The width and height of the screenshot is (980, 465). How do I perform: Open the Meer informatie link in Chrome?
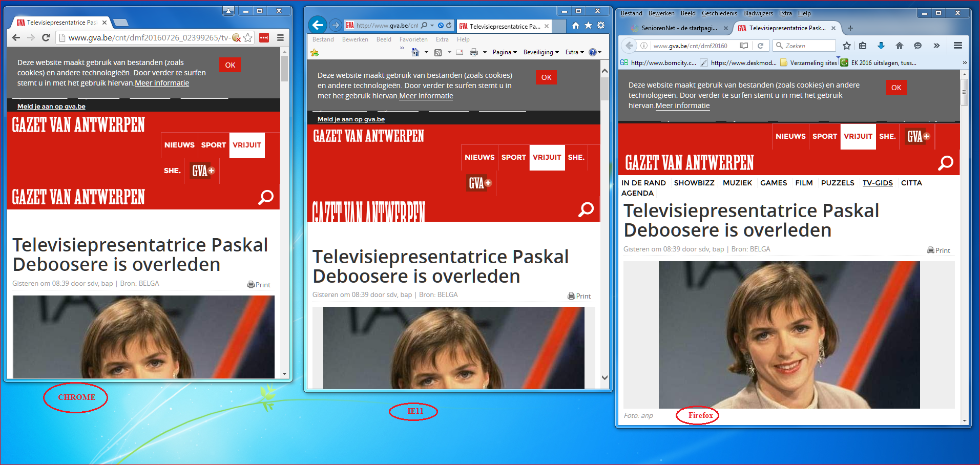(161, 82)
